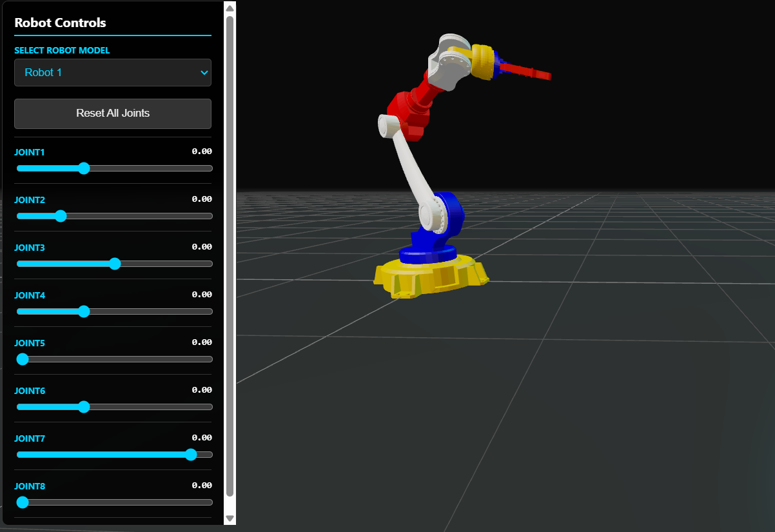Image resolution: width=775 pixels, height=532 pixels.
Task: Click the JOINT4 label
Action: 30,295
